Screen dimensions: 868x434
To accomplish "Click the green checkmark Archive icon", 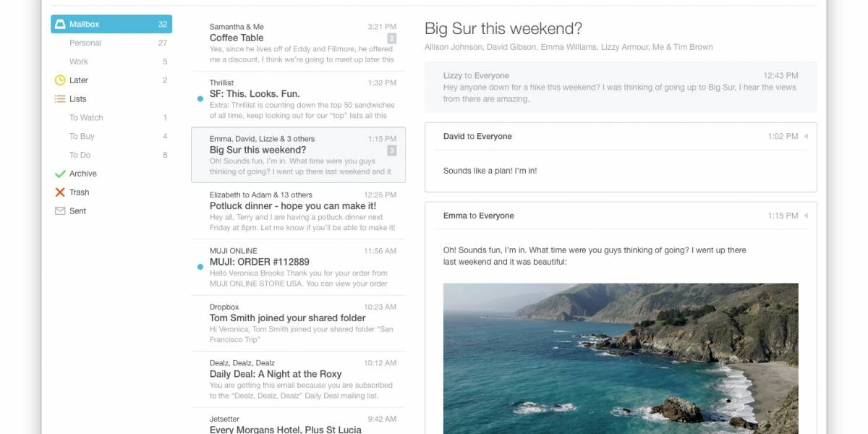I will coord(60,174).
